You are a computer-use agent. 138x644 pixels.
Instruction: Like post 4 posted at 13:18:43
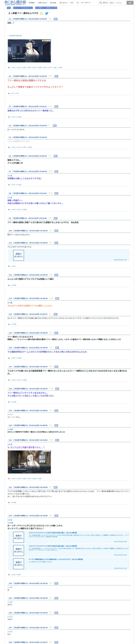click(x=49, y=125)
